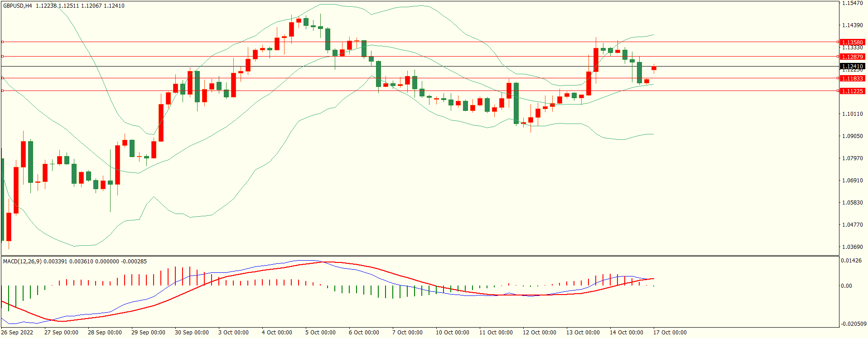
Task: Select the 1.13580 red price label
Action: 852,42
